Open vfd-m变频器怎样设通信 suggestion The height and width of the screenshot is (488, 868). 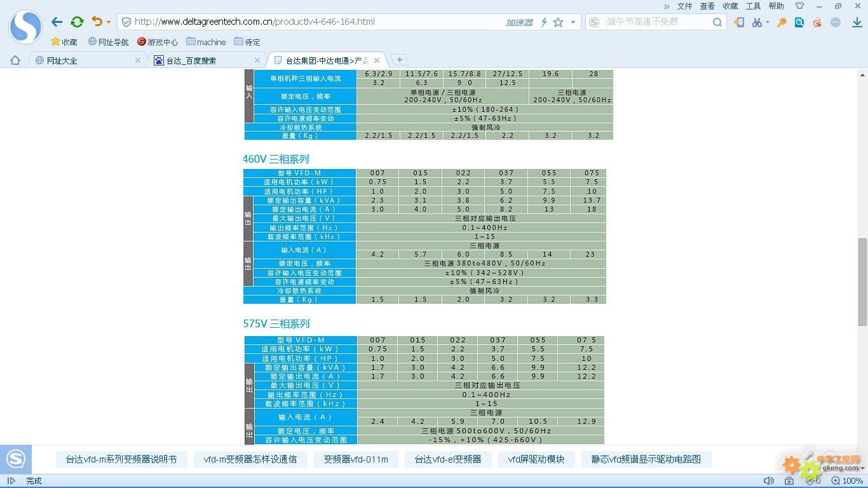(x=250, y=459)
